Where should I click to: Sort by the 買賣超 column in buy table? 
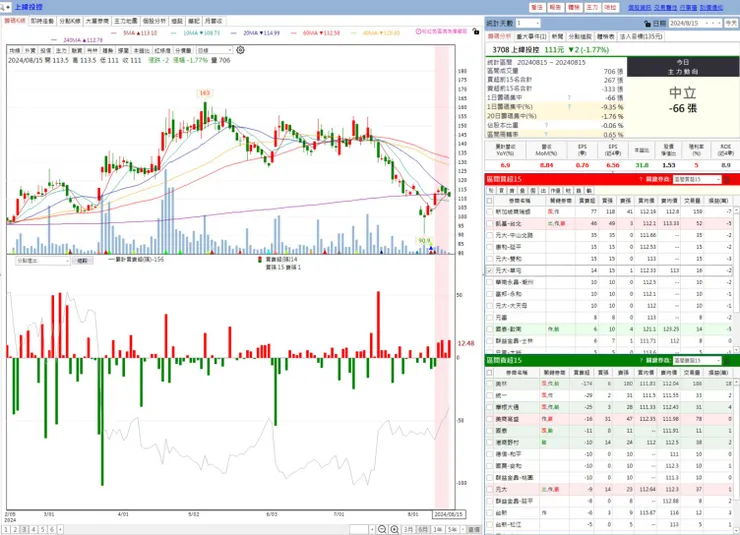(587, 201)
